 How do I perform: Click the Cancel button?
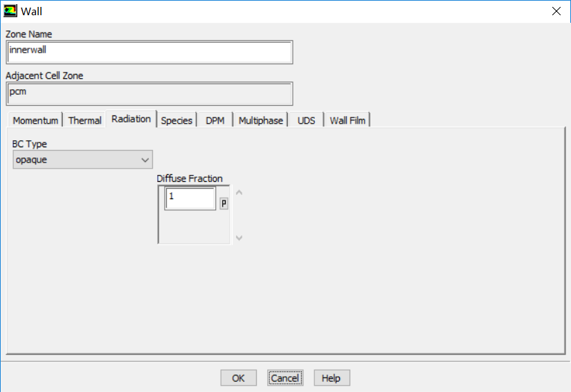[285, 378]
